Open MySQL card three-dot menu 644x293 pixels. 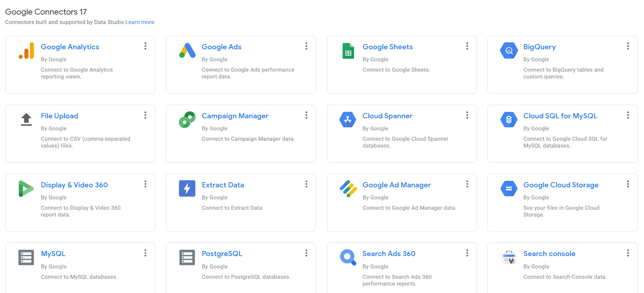pos(145,253)
